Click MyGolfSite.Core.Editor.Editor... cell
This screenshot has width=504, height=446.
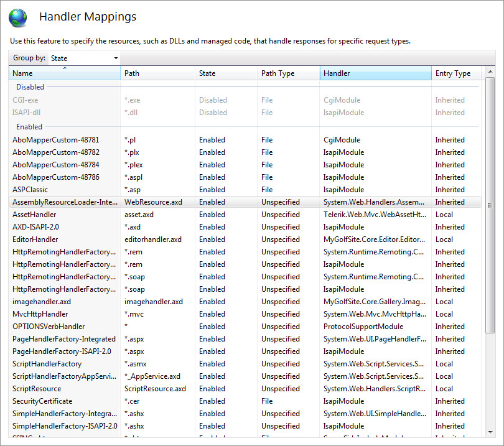tap(374, 239)
